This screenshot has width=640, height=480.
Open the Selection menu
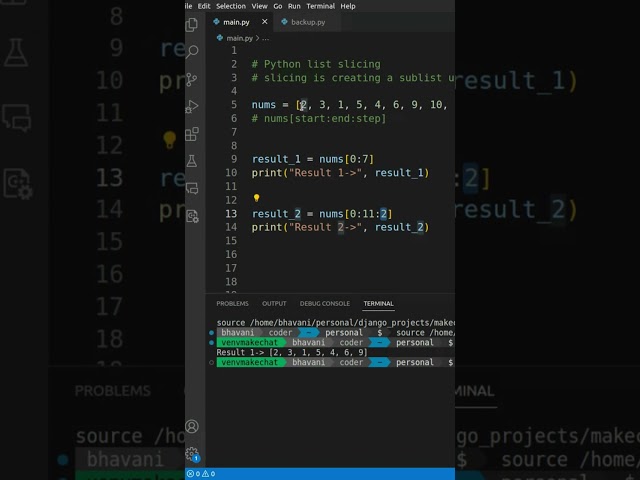231,6
